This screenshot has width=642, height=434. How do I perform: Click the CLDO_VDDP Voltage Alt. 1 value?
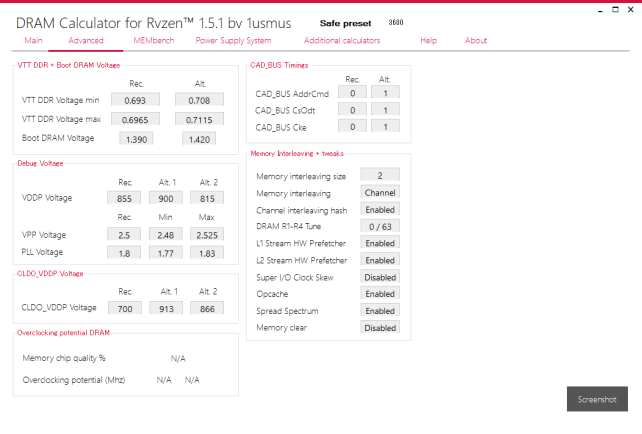coord(166,308)
